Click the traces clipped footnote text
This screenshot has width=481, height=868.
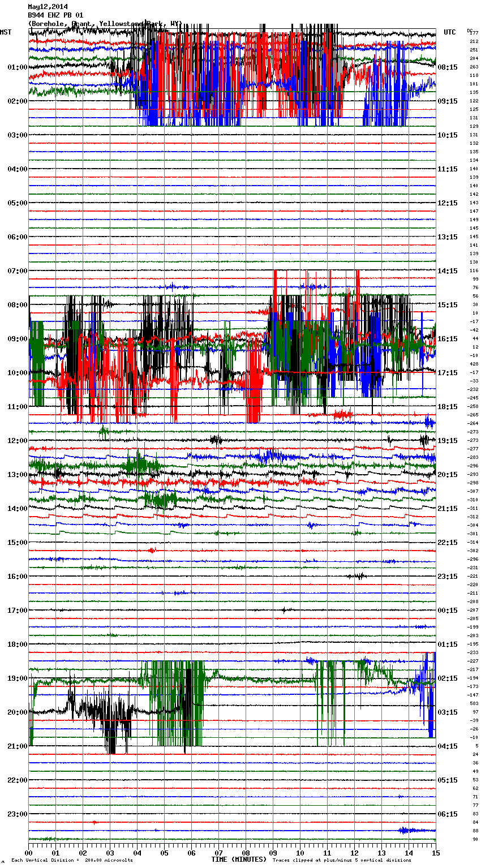(x=342, y=861)
